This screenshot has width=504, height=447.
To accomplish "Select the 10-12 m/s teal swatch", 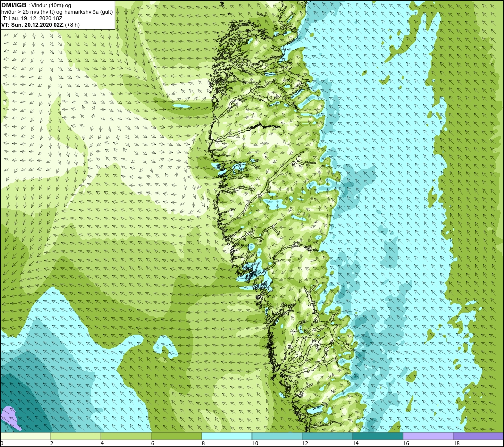I will point(277,436).
